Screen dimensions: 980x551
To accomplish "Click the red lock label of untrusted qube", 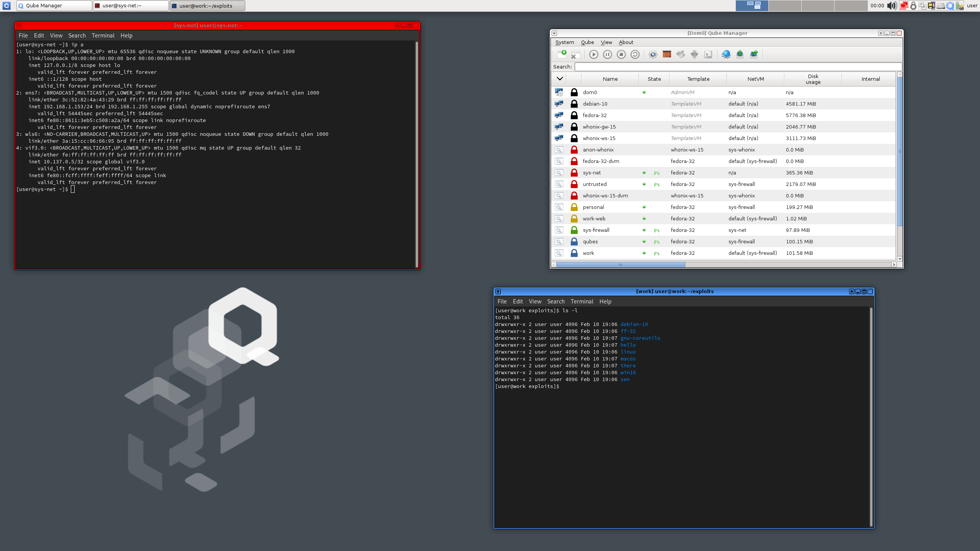I will coord(574,184).
